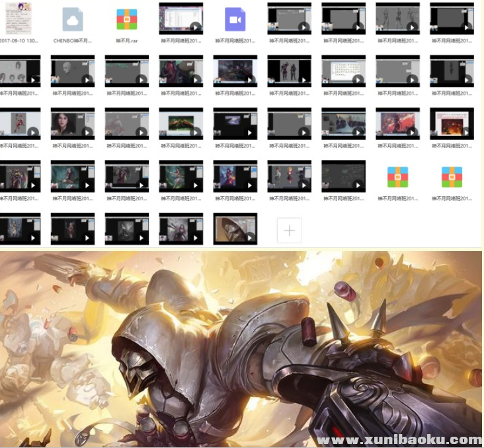Select the left archive icon in fourth row
484x448 pixels.
tap(397, 176)
